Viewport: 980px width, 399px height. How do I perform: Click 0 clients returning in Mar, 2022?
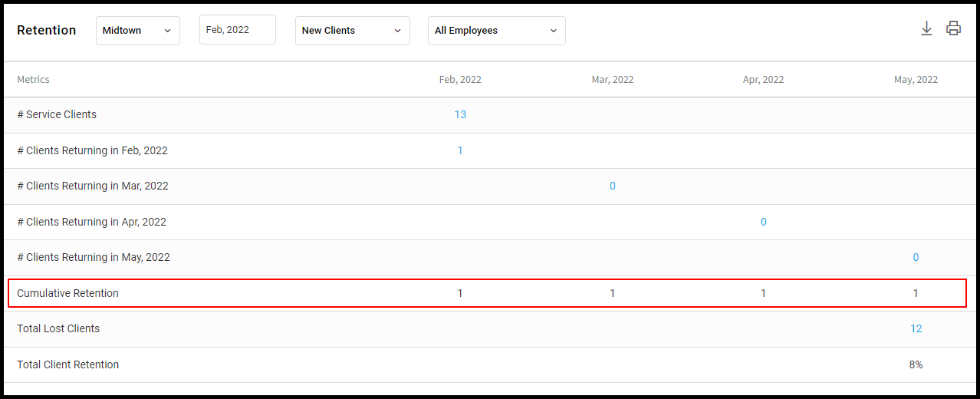tap(612, 186)
